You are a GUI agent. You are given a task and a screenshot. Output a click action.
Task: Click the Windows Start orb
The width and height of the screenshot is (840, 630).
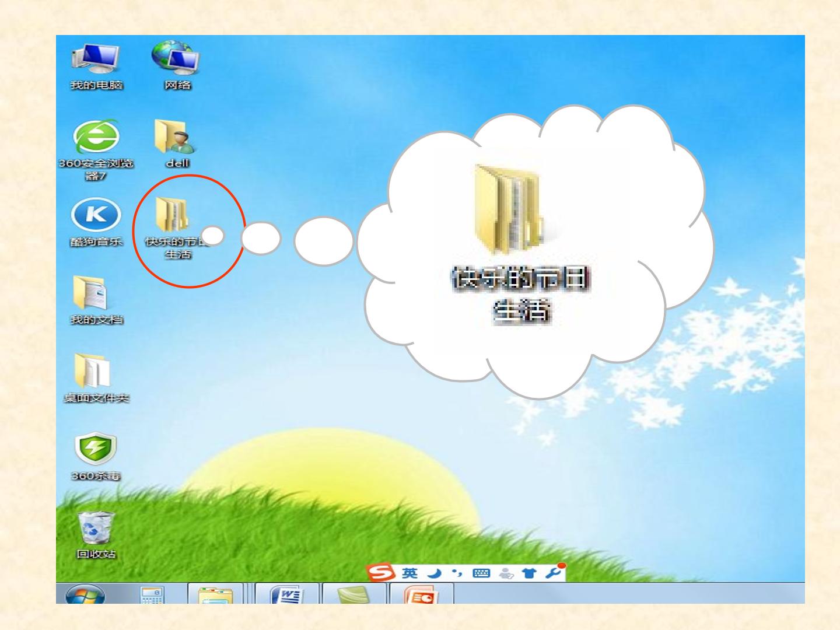85,594
